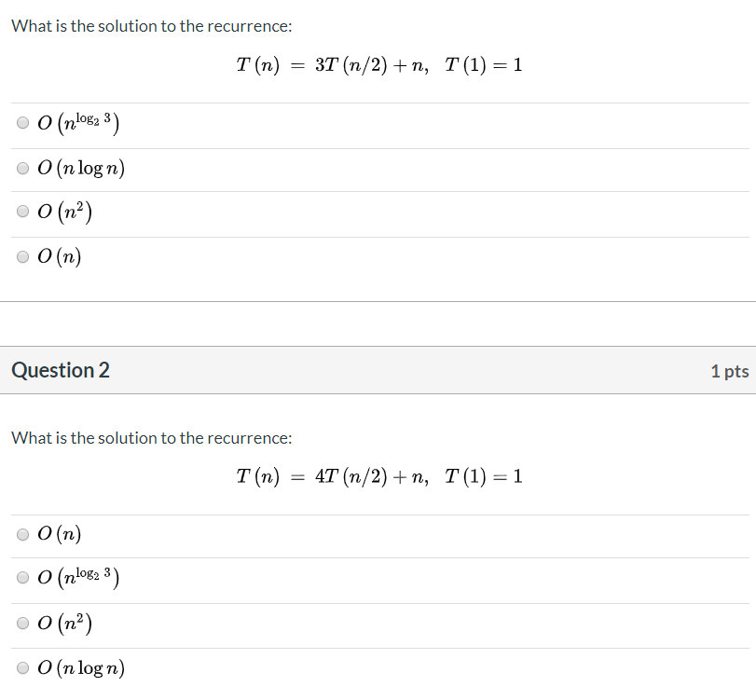Screen dimensions: 756x700
Task: Select O(n) for Question 2
Action: click(22, 533)
